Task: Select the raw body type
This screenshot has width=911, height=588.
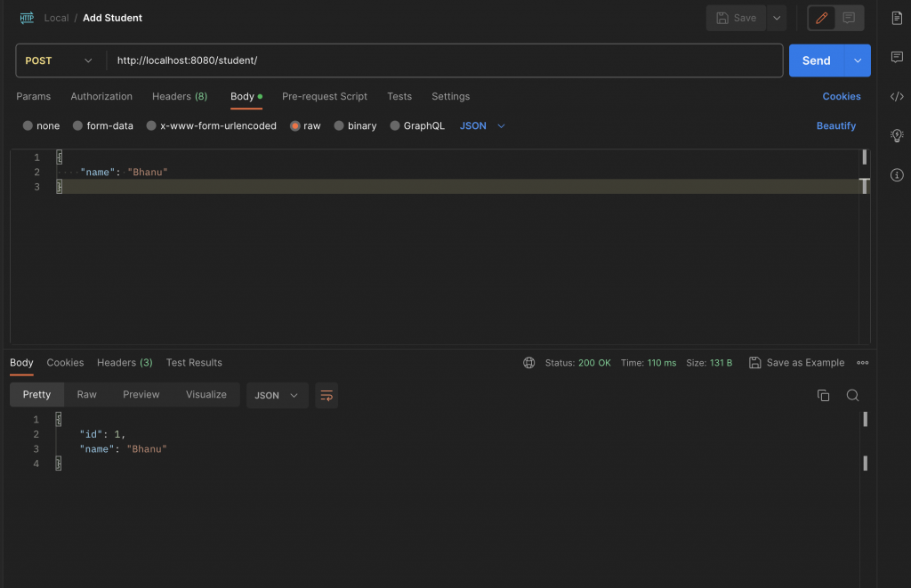Action: click(x=294, y=125)
